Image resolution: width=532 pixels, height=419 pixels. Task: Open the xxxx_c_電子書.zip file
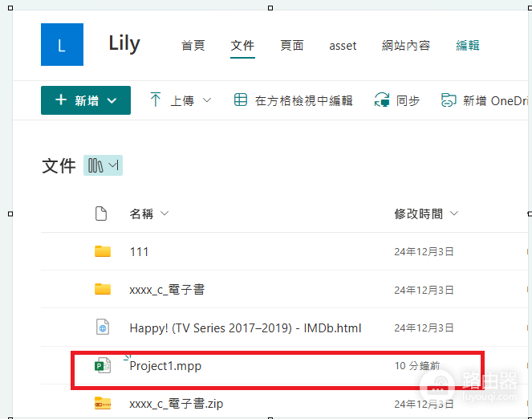click(177, 404)
